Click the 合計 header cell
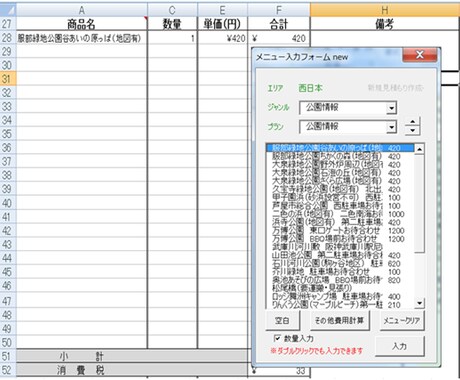This screenshot has height=380, width=460. pyautogui.click(x=279, y=24)
